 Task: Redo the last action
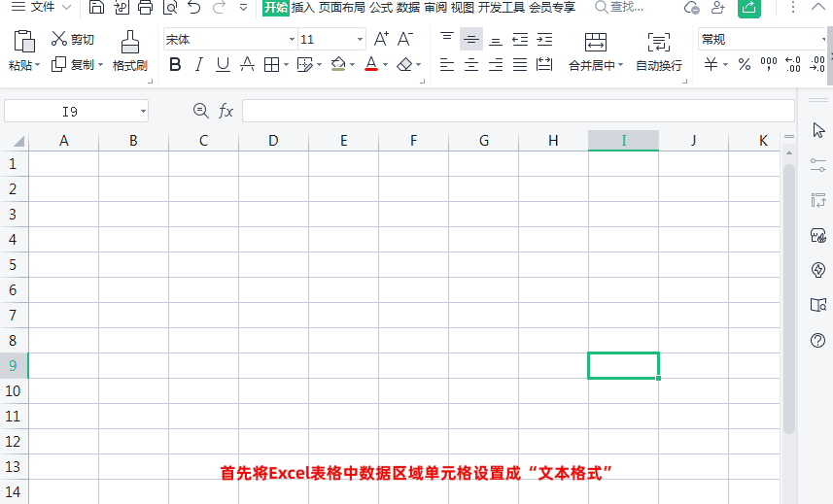(219, 7)
